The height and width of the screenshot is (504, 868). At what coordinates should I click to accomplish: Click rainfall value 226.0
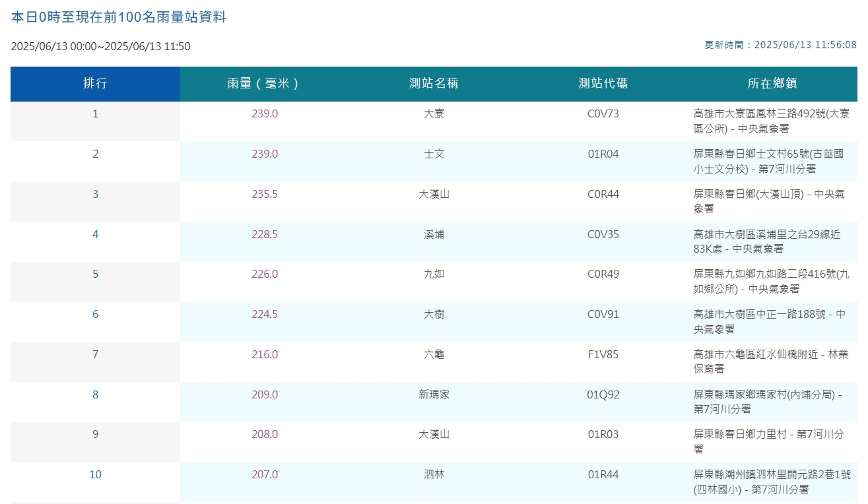coord(265,274)
